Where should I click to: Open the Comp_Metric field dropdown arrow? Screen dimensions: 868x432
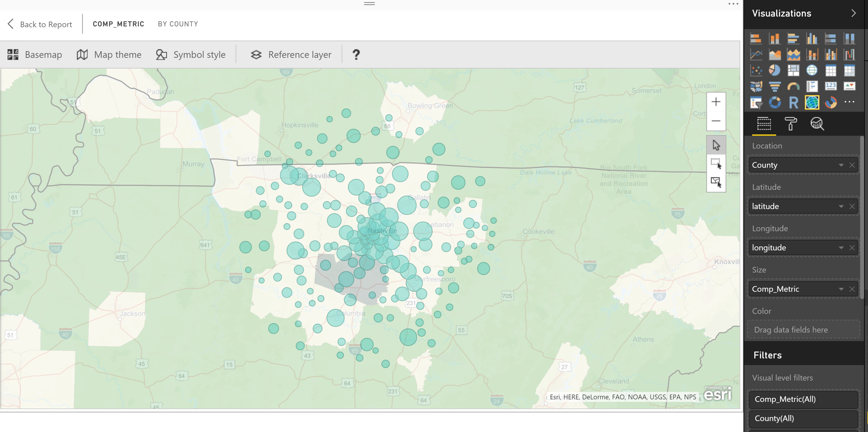[841, 289]
